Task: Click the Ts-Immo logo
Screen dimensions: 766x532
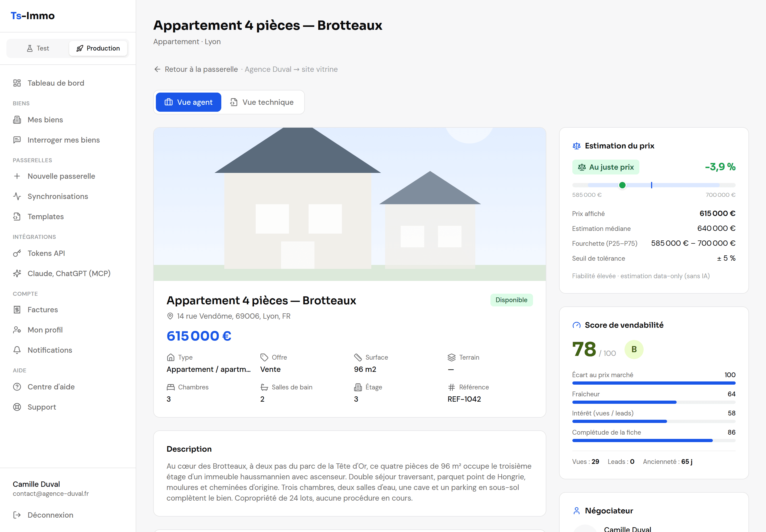Action: coord(33,16)
